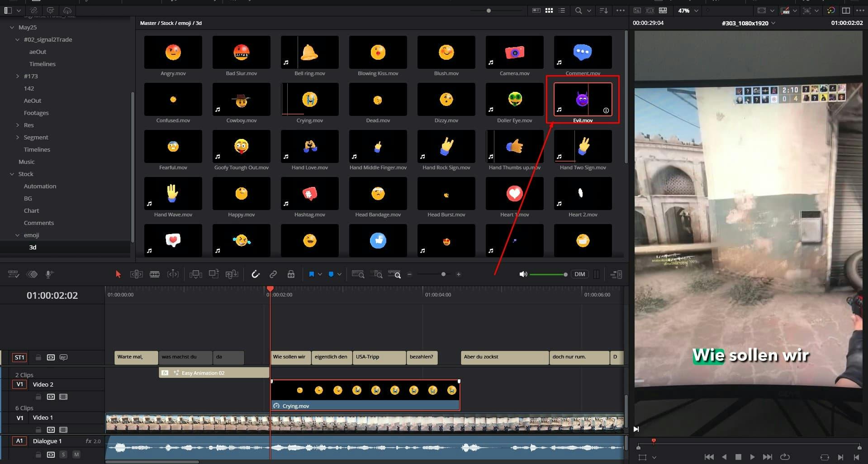The height and width of the screenshot is (464, 868).
Task: Click the keyframe/curve editor diamond icon
Action: click(x=32, y=274)
